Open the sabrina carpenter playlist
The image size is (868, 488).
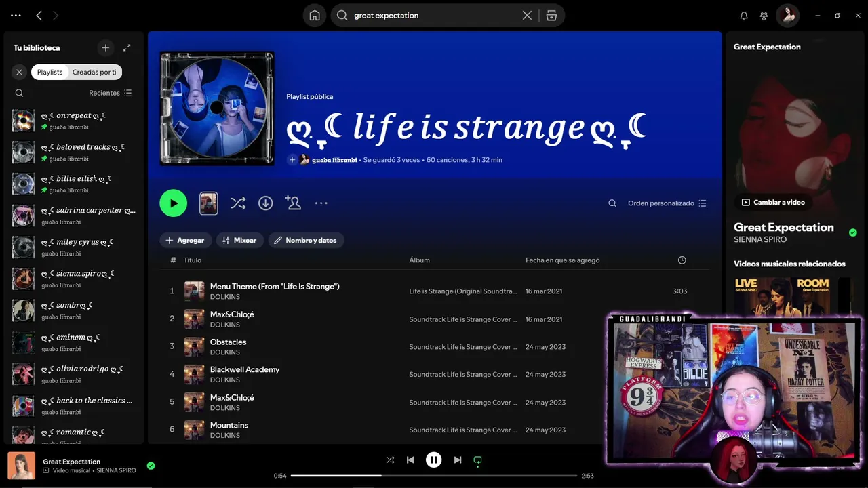point(74,216)
